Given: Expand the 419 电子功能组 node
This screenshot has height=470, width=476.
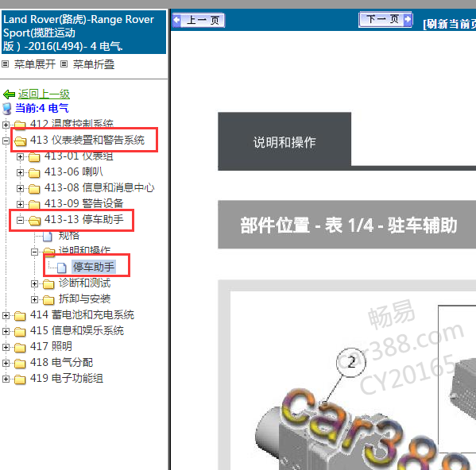Looking at the screenshot, I should click(6, 379).
